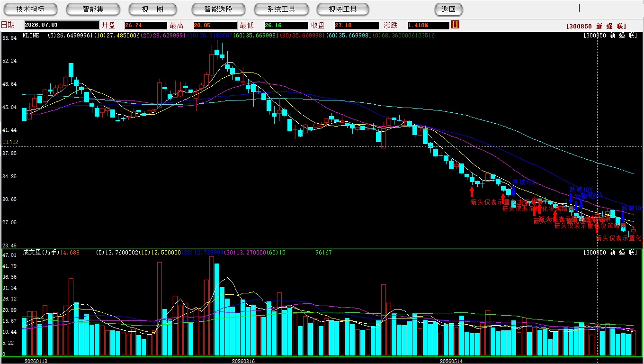Screen dimensions: 644x364
Task: Click the 开盘 value 26.74
Action: pos(146,25)
